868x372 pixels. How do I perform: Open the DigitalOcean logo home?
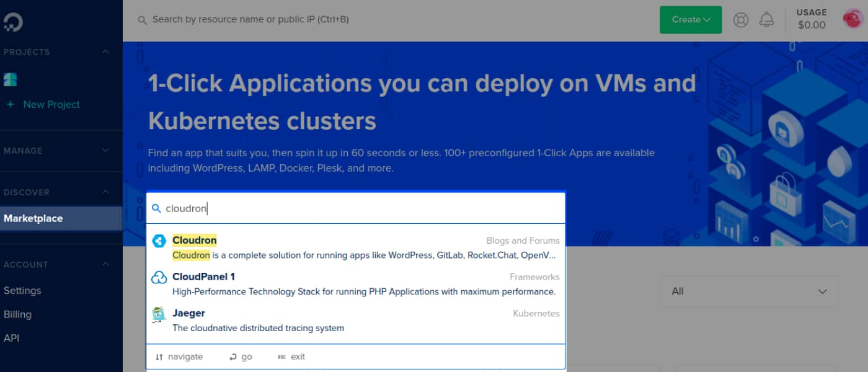[13, 23]
